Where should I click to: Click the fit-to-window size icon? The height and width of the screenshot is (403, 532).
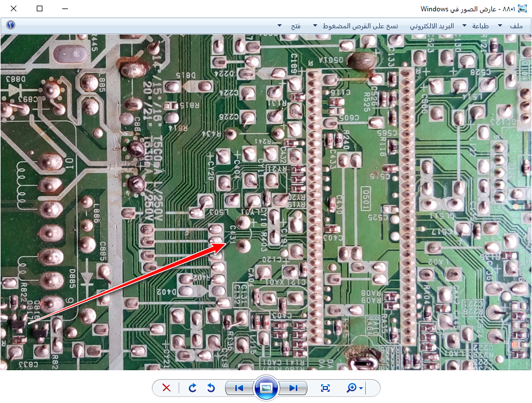coord(325,388)
